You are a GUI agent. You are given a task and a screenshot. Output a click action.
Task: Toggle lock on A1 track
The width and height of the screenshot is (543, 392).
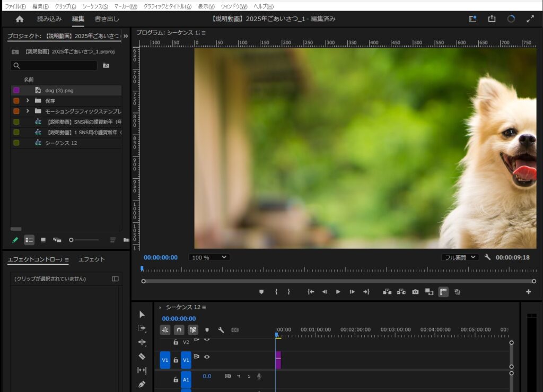tap(176, 379)
